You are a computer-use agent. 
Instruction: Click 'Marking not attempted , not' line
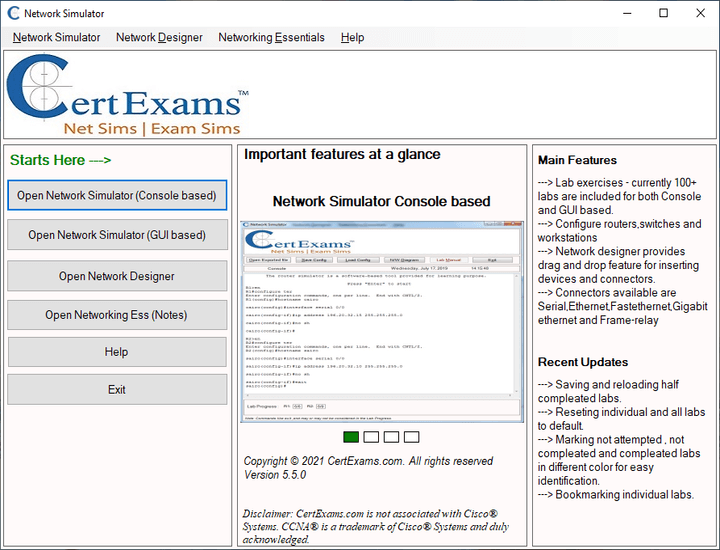click(611, 439)
